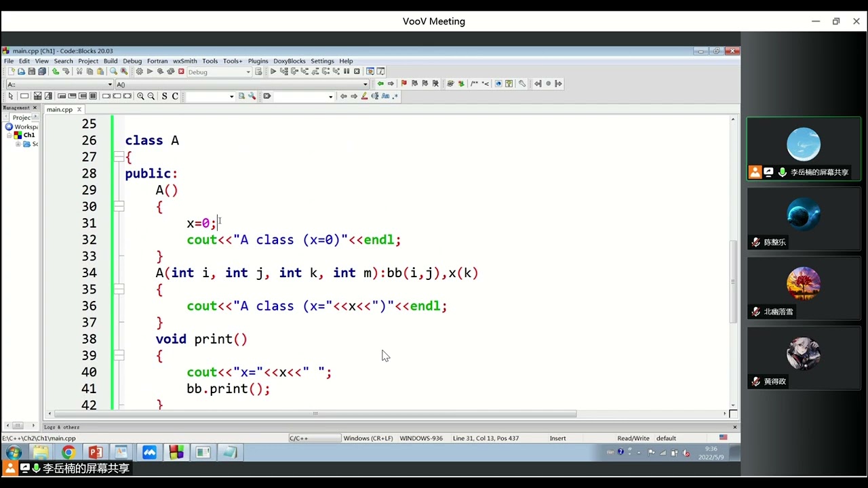Collapse the code fold at line 27
The height and width of the screenshot is (488, 868).
119,157
